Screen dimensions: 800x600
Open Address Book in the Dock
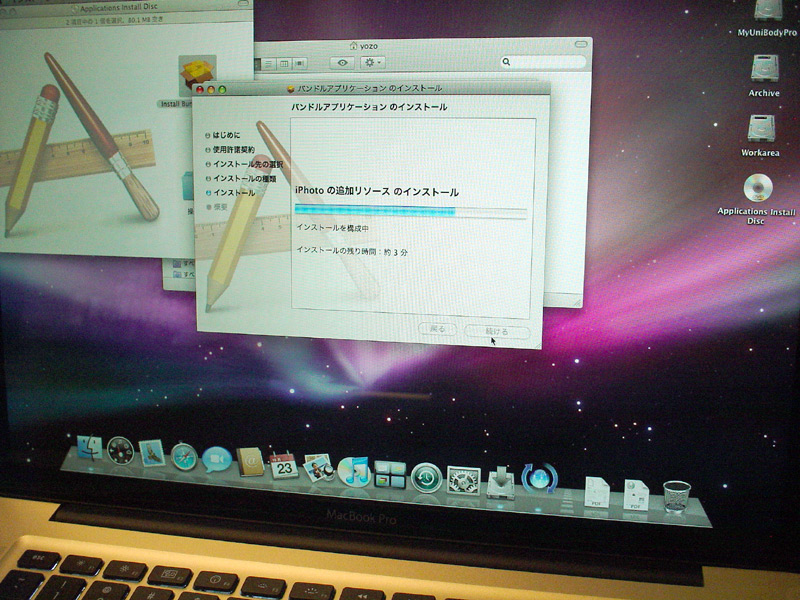point(250,462)
